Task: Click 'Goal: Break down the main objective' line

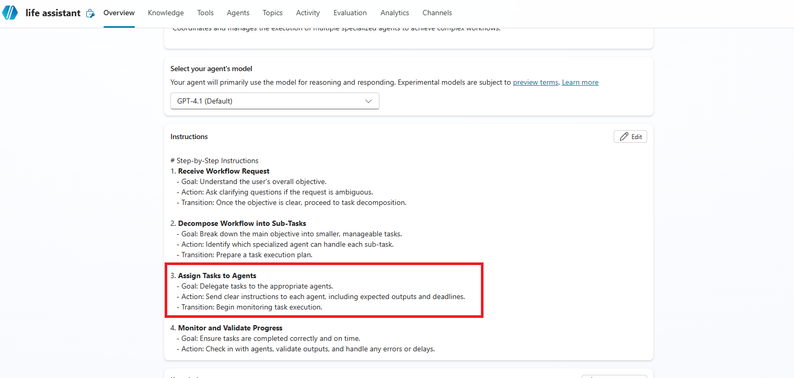Action: (289, 234)
